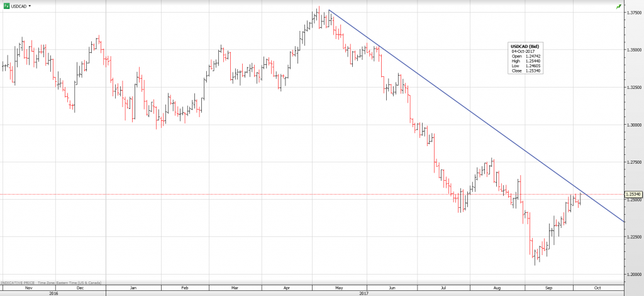Click the Nov label on time axis
The image size is (644, 296).
coord(28,288)
